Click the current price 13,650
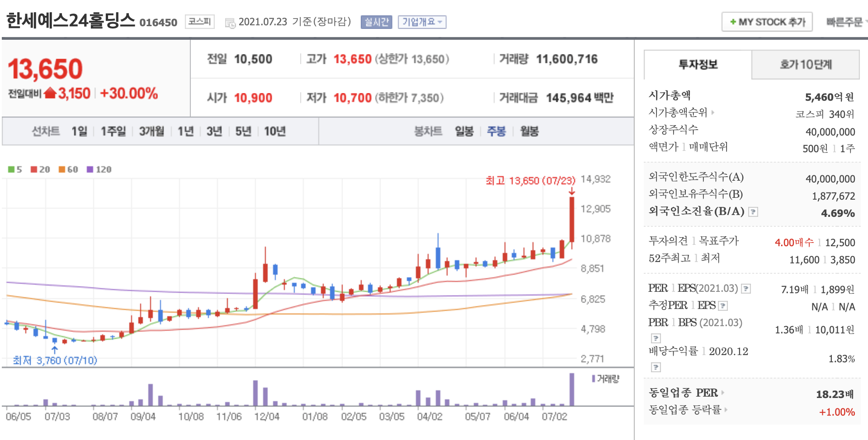Screen dimensions: 868x440 point(45,69)
